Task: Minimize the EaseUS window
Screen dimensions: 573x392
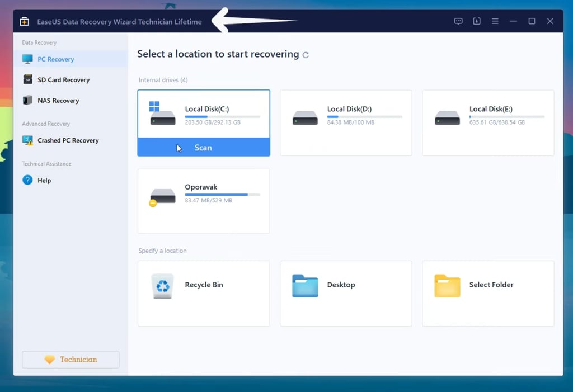Action: coord(514,21)
